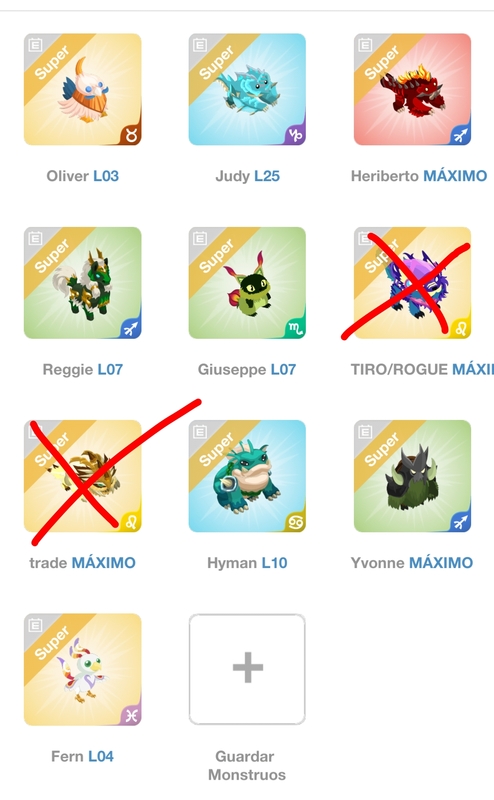Select Hyman the teal toad monster
The height and width of the screenshot is (800, 494).
(x=248, y=476)
